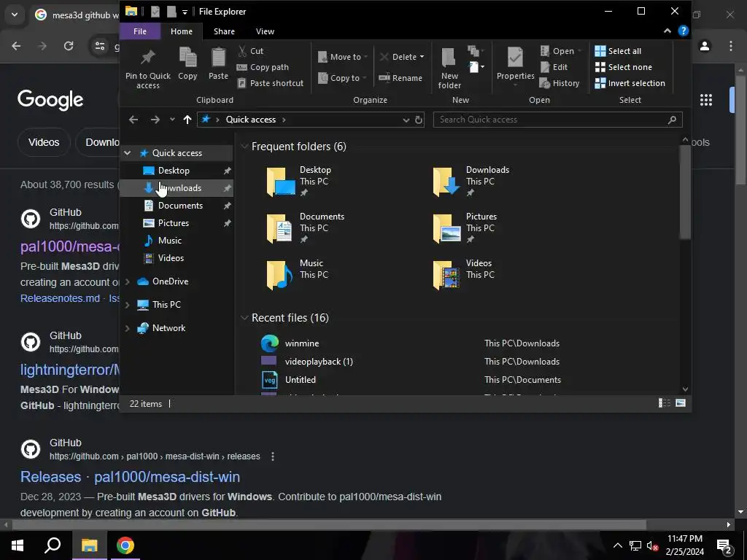Open Pictures folder in Frequent folders
The height and width of the screenshot is (560, 747).
[x=465, y=228]
